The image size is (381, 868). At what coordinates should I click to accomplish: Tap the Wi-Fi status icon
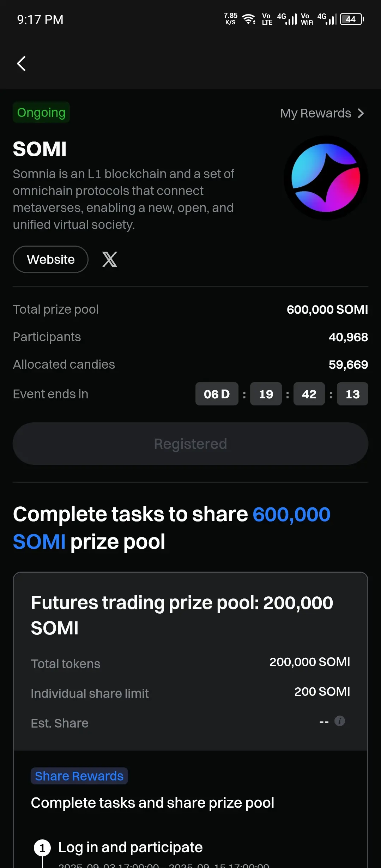tap(249, 19)
